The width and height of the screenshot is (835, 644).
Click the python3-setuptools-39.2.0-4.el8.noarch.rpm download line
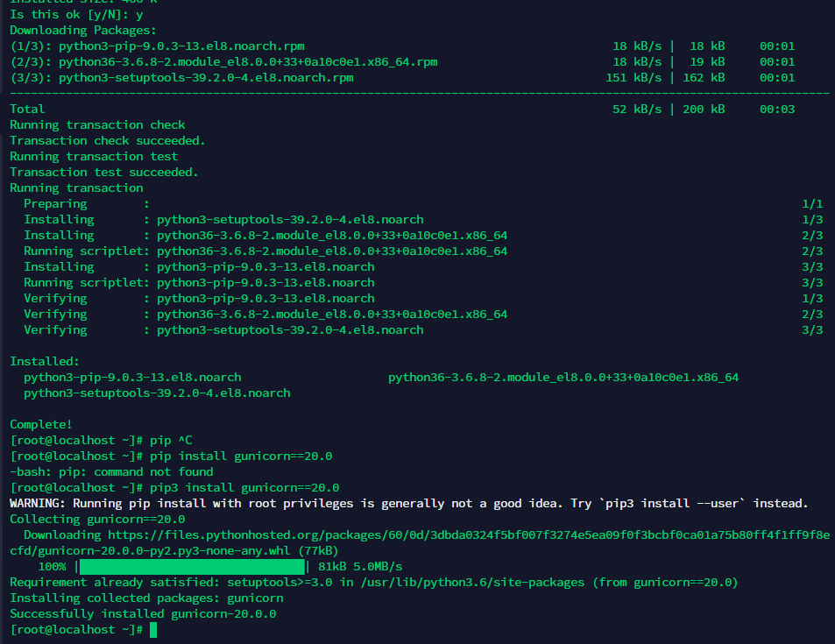(x=402, y=78)
